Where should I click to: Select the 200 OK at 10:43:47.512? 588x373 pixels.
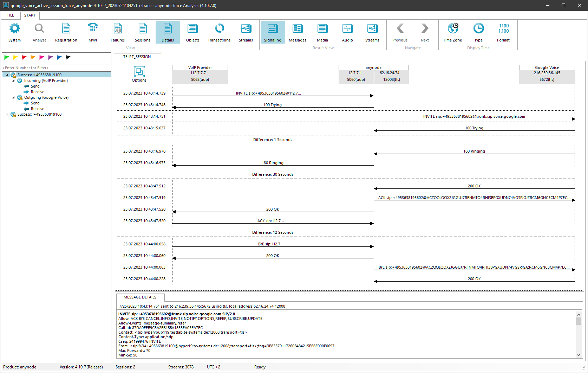tap(474, 186)
